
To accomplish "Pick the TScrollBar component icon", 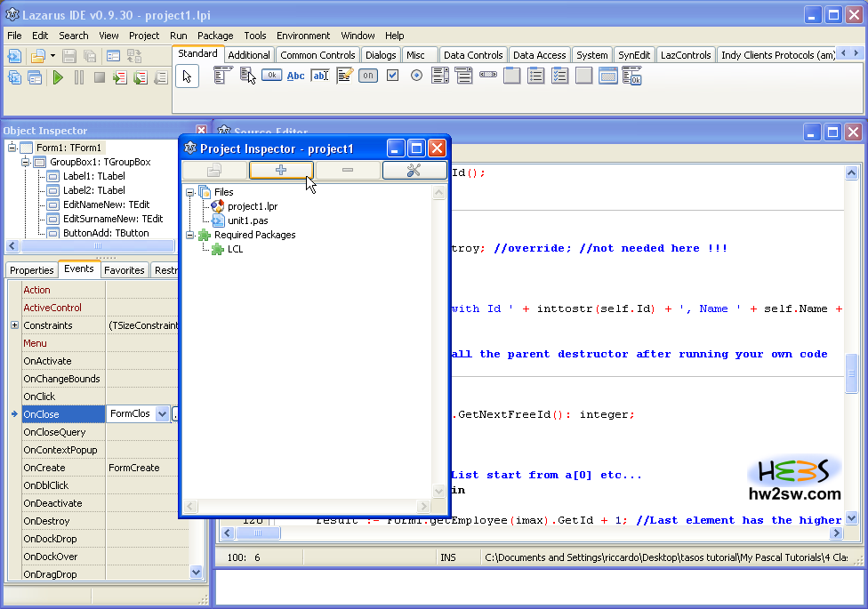I will click(488, 74).
